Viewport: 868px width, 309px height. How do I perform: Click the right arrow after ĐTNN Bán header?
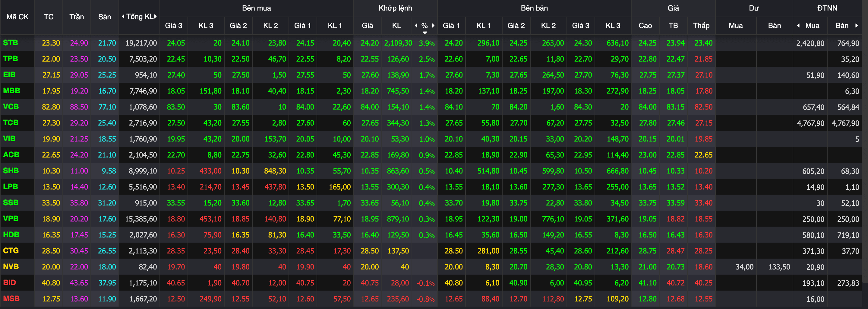click(x=856, y=25)
